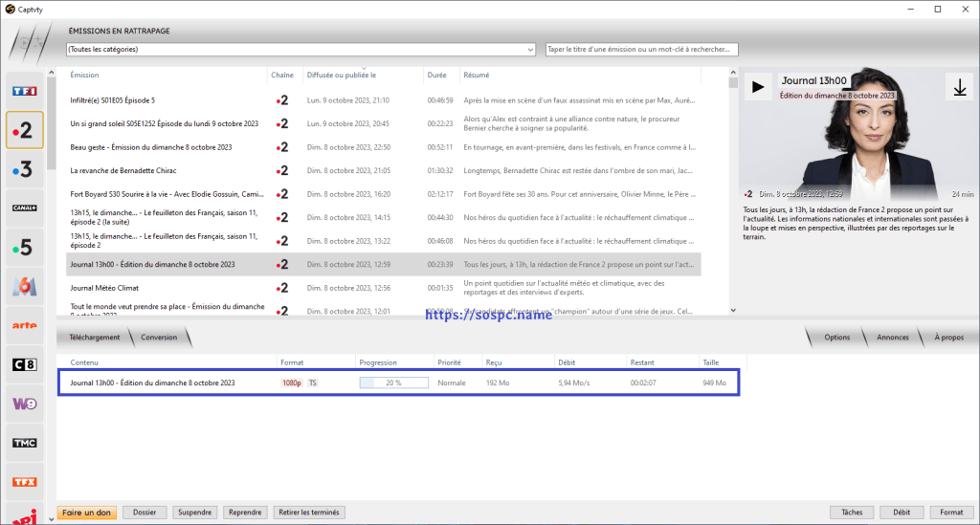The height and width of the screenshot is (525, 980).
Task: Sort by Durée column header
Action: (x=436, y=75)
